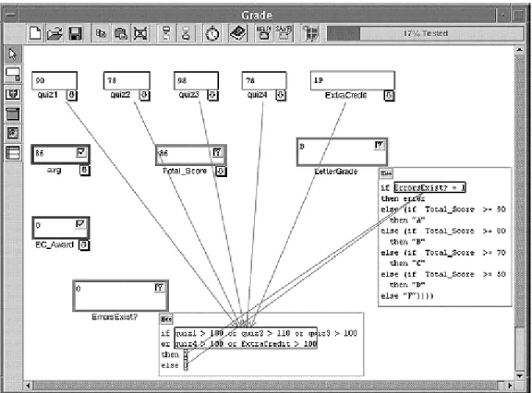Save using the floppy disk icon
This screenshot has width=532, height=393.
(75, 33)
